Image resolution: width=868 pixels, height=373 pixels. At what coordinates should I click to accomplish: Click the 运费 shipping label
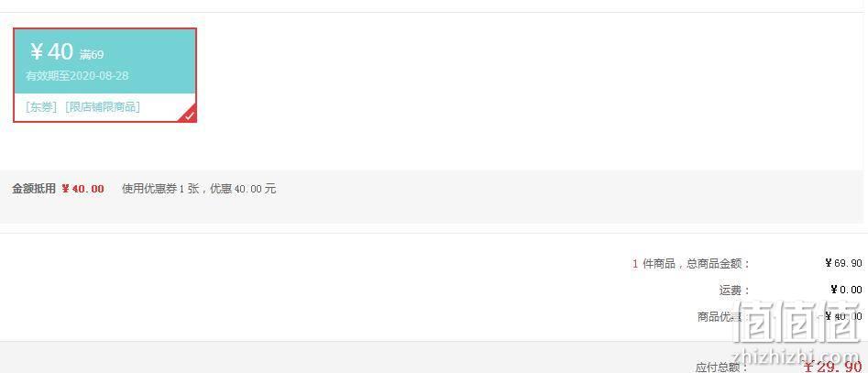coord(734,290)
